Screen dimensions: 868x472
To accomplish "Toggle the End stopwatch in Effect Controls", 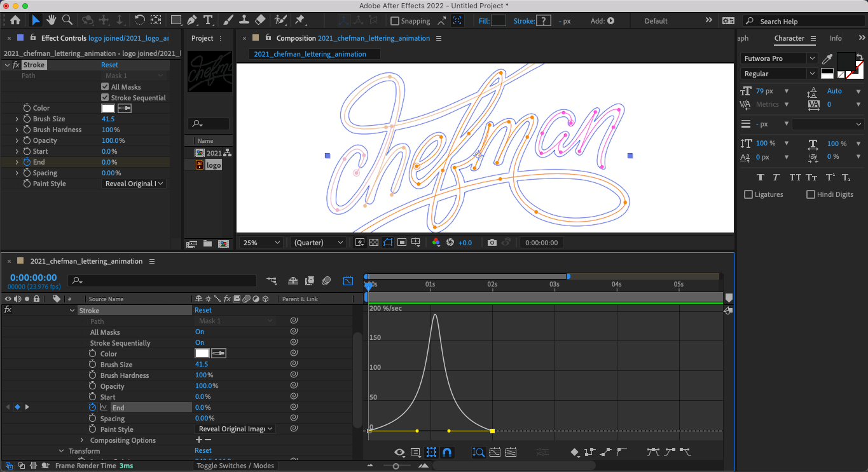I will click(x=27, y=162).
